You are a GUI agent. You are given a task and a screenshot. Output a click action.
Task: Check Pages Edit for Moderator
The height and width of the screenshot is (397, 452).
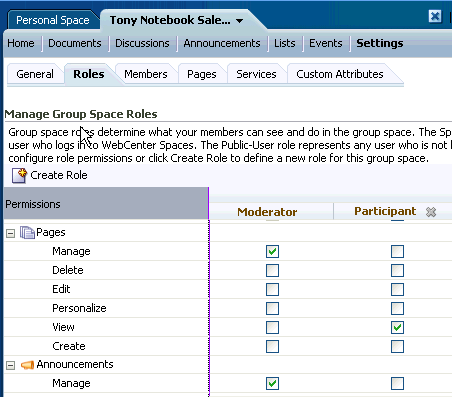[272, 289]
